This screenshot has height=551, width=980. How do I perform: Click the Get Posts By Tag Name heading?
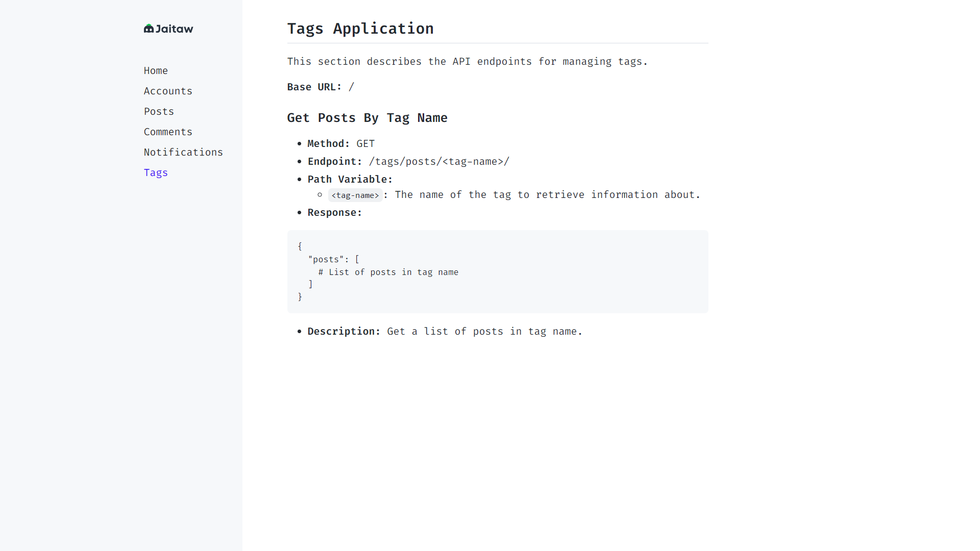367,118
